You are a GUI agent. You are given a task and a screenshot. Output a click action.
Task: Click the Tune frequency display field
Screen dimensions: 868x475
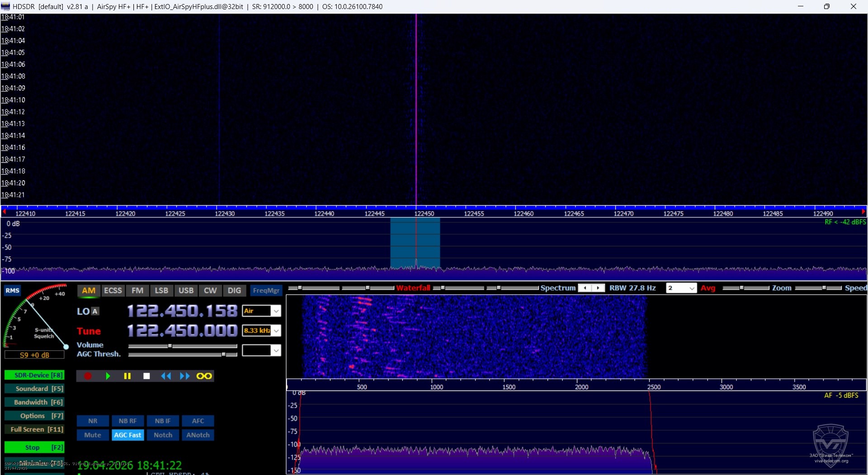click(x=182, y=330)
